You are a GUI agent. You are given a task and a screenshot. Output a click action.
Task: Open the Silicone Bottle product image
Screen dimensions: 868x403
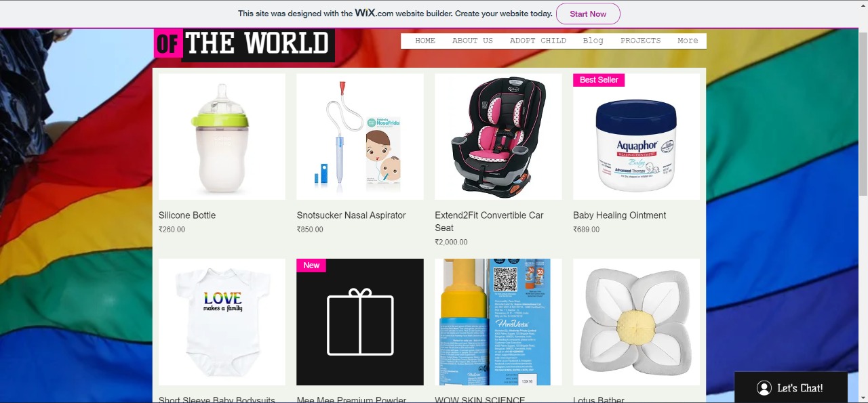click(222, 136)
